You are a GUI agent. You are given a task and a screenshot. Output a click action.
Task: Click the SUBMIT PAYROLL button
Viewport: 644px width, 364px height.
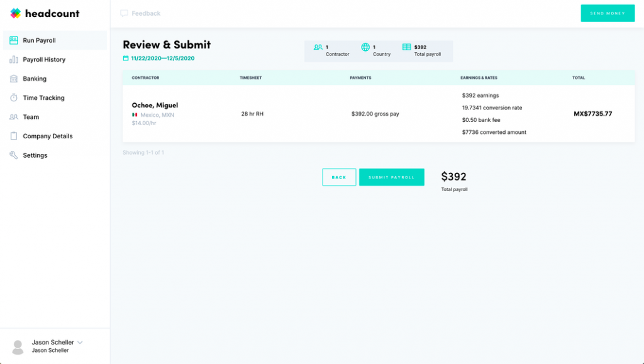click(x=391, y=177)
